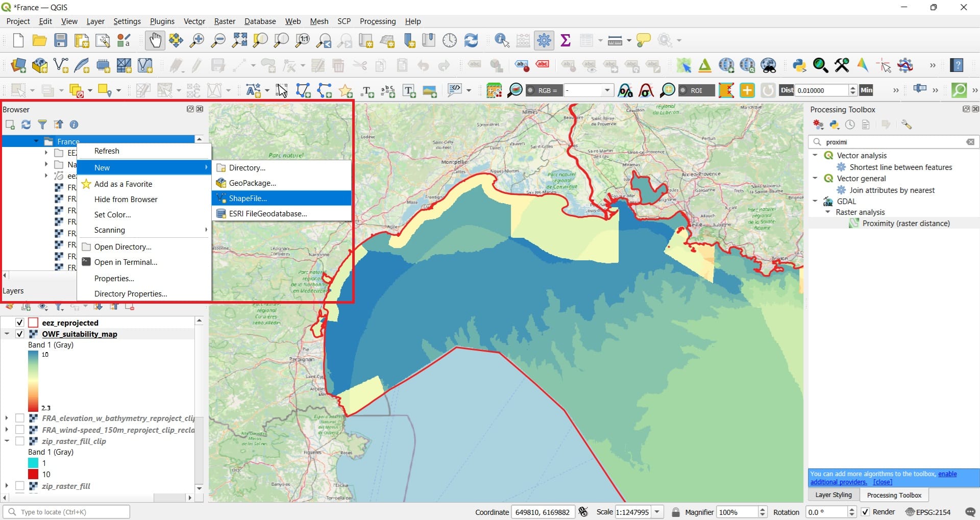Toggle eez_reprojected layer visibility checkbox
Viewport: 980px width, 520px height.
(x=19, y=323)
